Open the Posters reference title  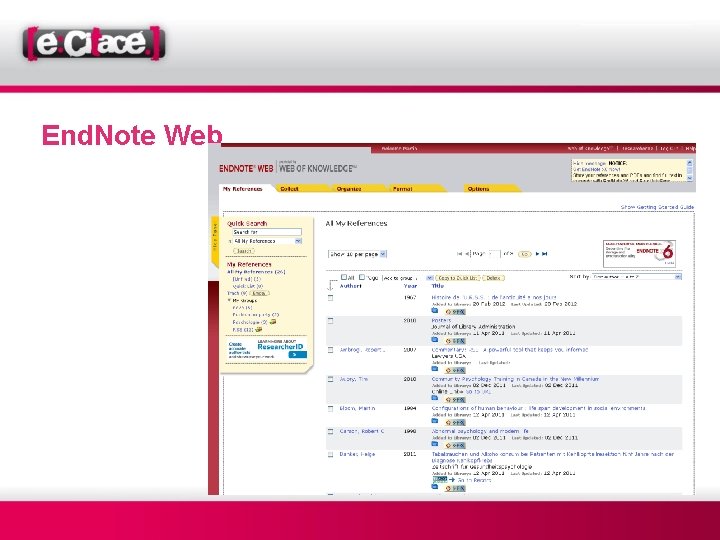[441, 321]
